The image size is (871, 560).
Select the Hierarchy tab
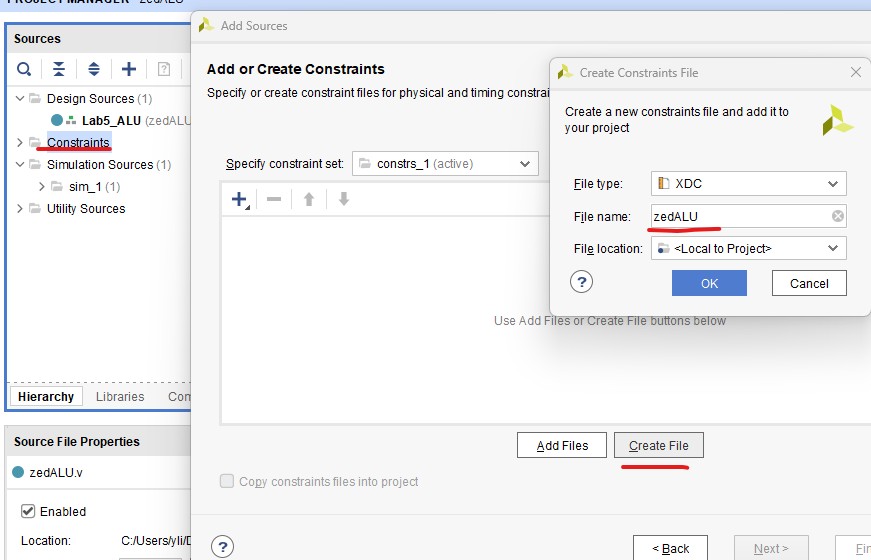coord(46,397)
